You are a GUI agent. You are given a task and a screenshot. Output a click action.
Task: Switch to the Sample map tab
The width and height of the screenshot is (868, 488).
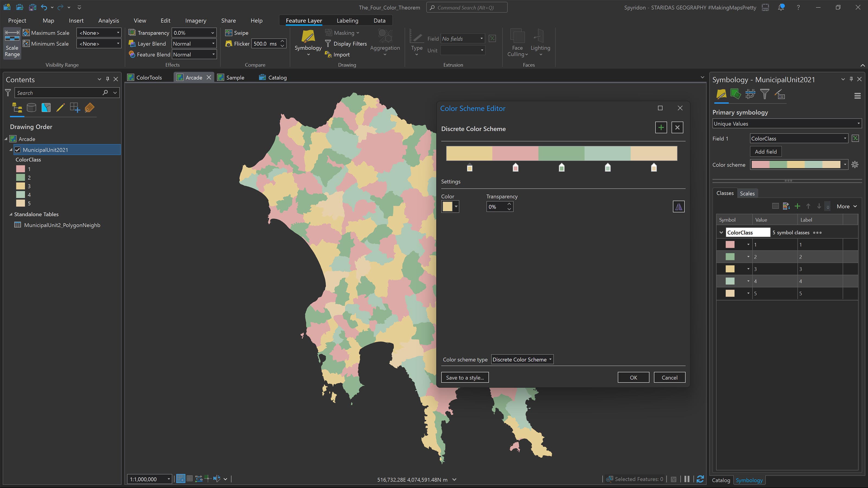click(x=235, y=77)
